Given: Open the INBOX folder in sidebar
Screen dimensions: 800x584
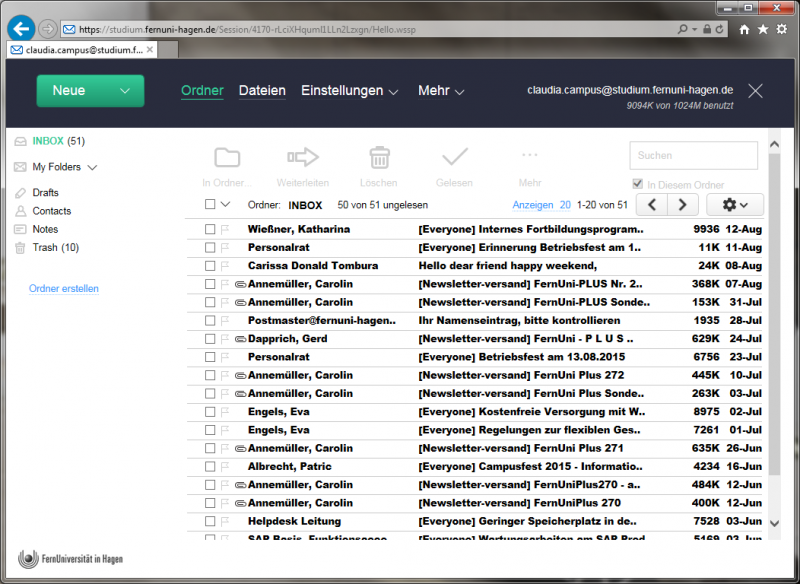Looking at the screenshot, I should pyautogui.click(x=48, y=141).
